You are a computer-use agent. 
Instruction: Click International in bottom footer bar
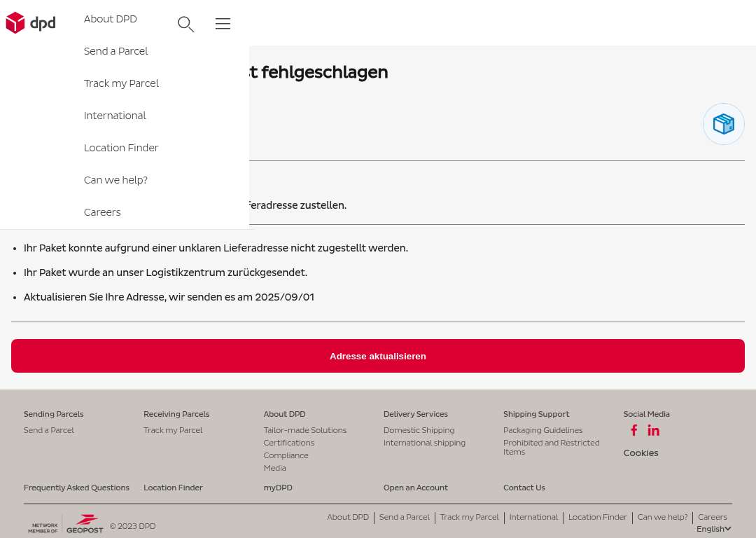(533, 517)
